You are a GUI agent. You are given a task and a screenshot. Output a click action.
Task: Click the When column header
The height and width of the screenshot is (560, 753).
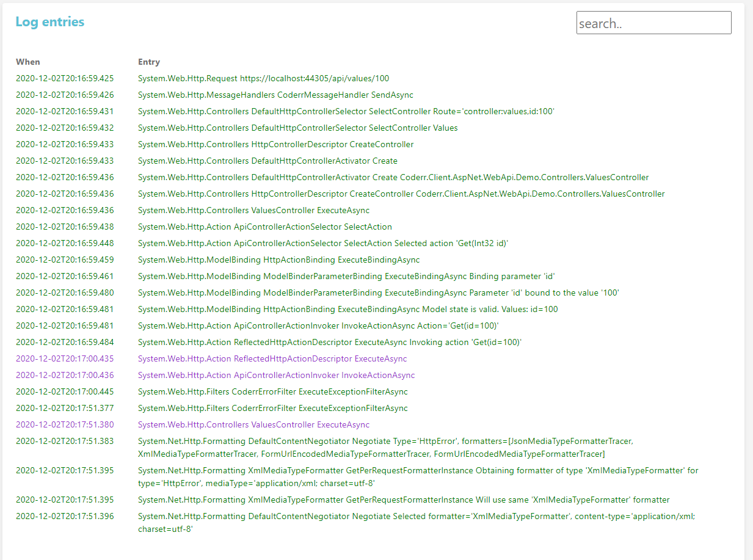tap(28, 62)
